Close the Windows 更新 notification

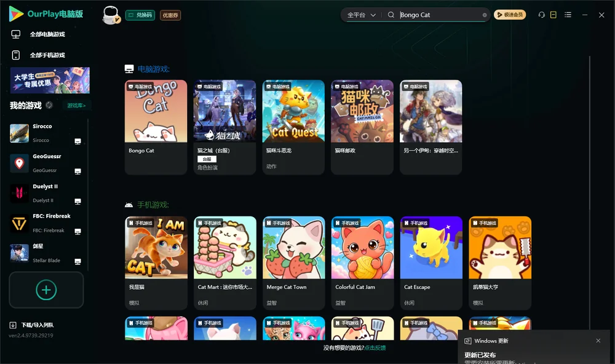pyautogui.click(x=598, y=341)
